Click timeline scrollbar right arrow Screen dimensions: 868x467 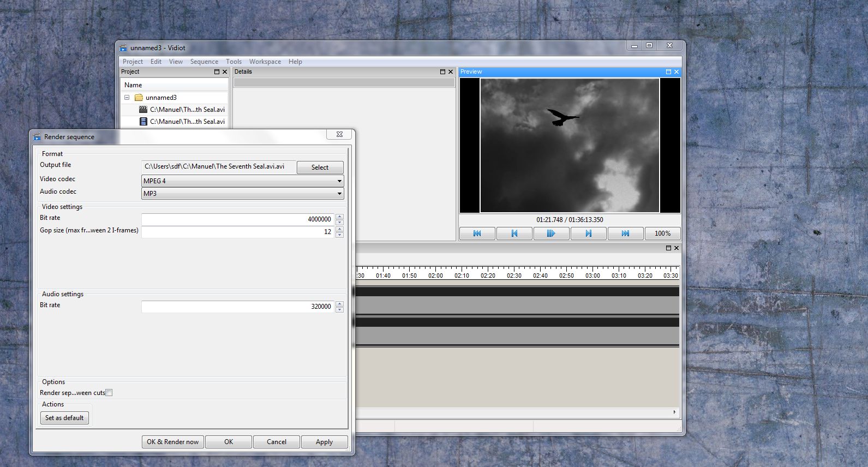675,412
